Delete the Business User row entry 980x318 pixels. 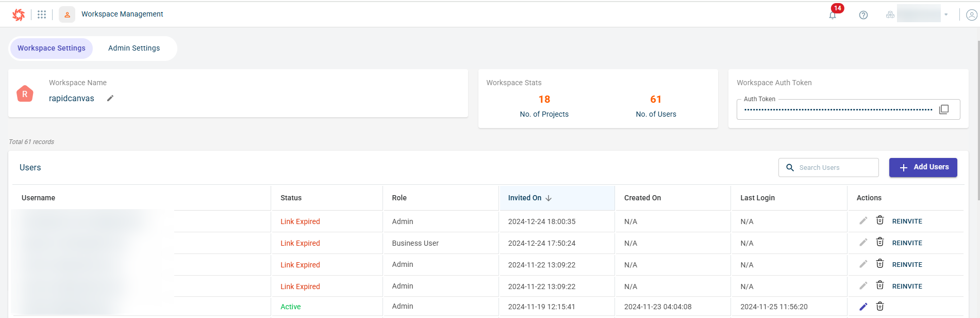point(880,242)
